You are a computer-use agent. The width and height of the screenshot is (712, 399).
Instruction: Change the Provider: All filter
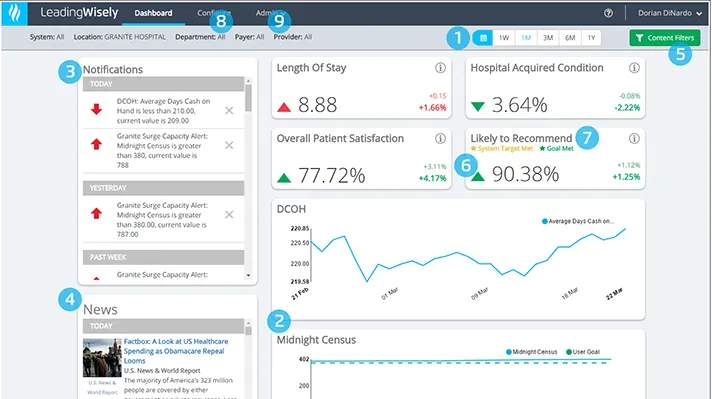coord(292,37)
